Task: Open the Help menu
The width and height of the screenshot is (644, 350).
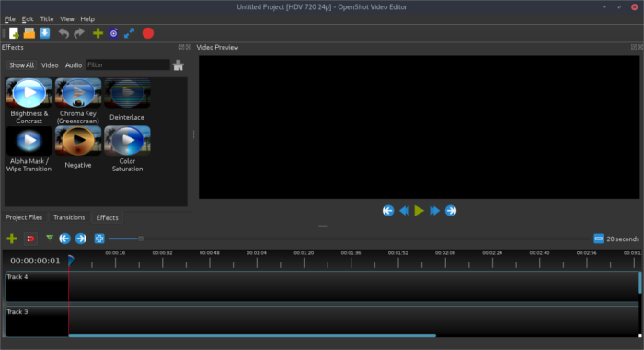Action: [x=87, y=19]
